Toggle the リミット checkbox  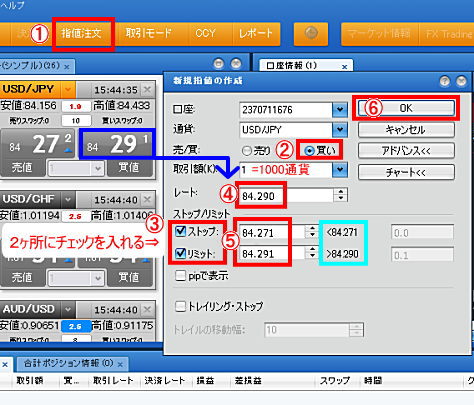coord(180,254)
